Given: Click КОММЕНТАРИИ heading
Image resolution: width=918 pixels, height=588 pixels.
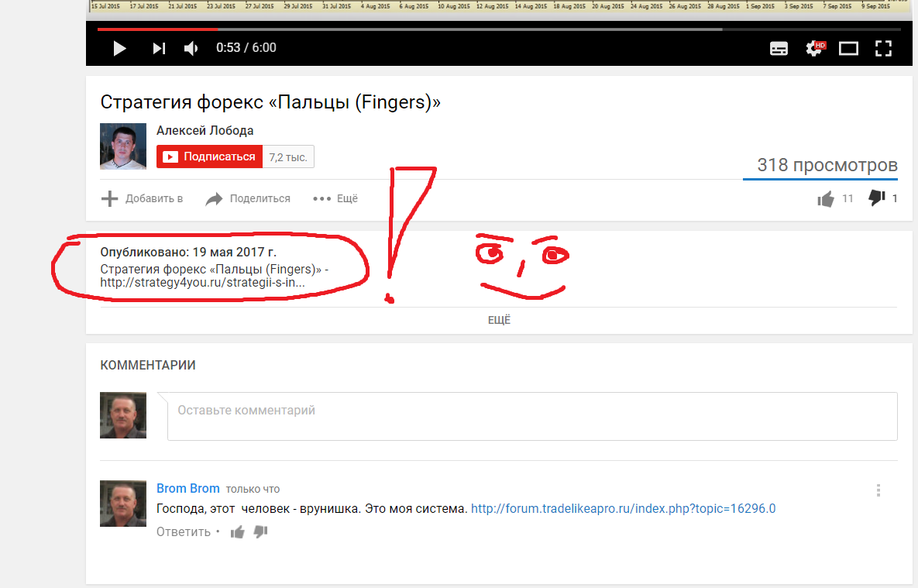Looking at the screenshot, I should coord(147,365).
